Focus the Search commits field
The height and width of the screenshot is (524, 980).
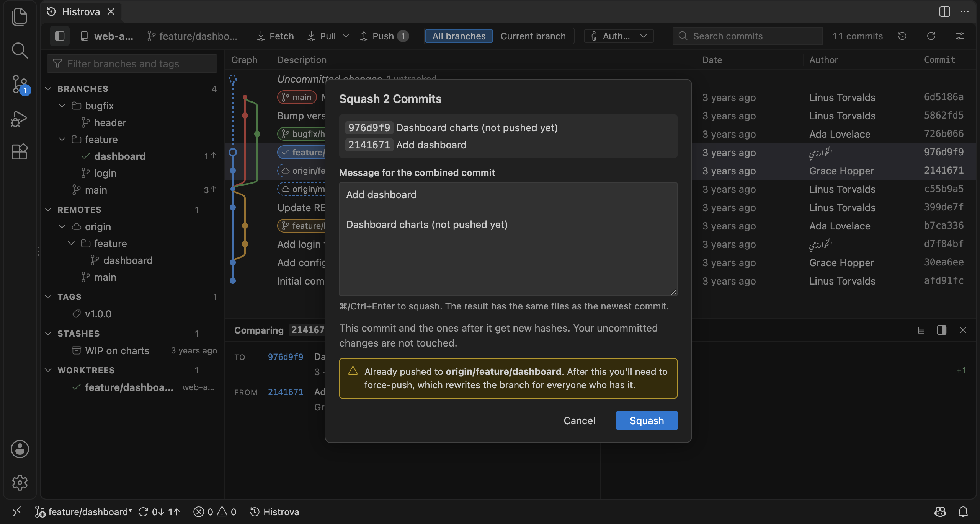pos(747,36)
